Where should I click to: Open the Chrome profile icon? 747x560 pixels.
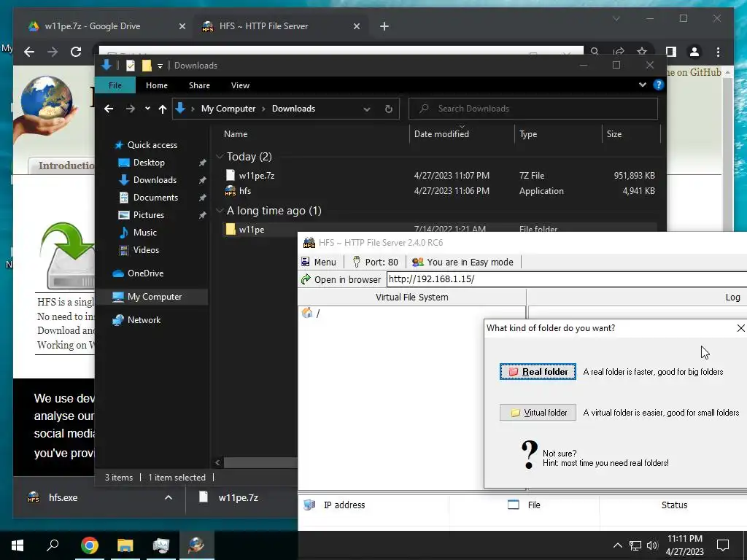click(694, 52)
